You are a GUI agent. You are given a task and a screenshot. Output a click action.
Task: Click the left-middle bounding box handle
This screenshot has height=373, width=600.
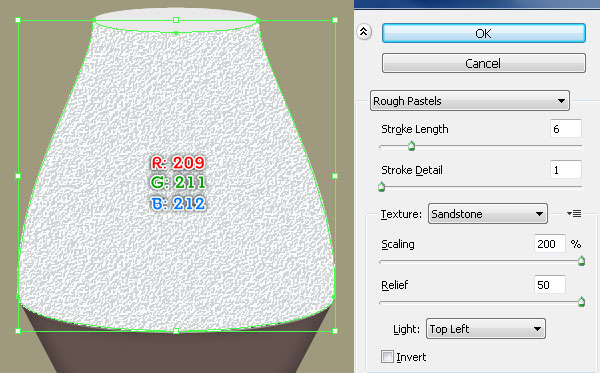click(x=18, y=176)
